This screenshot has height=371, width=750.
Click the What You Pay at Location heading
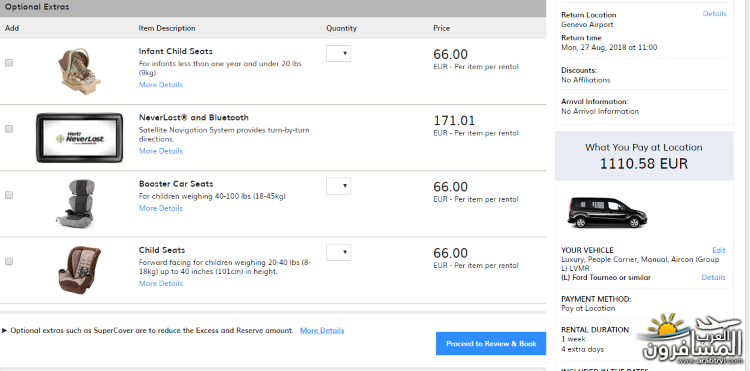coord(643,148)
